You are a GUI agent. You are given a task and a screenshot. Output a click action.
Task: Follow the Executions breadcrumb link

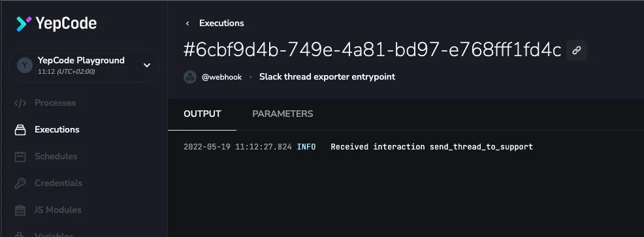(x=221, y=24)
